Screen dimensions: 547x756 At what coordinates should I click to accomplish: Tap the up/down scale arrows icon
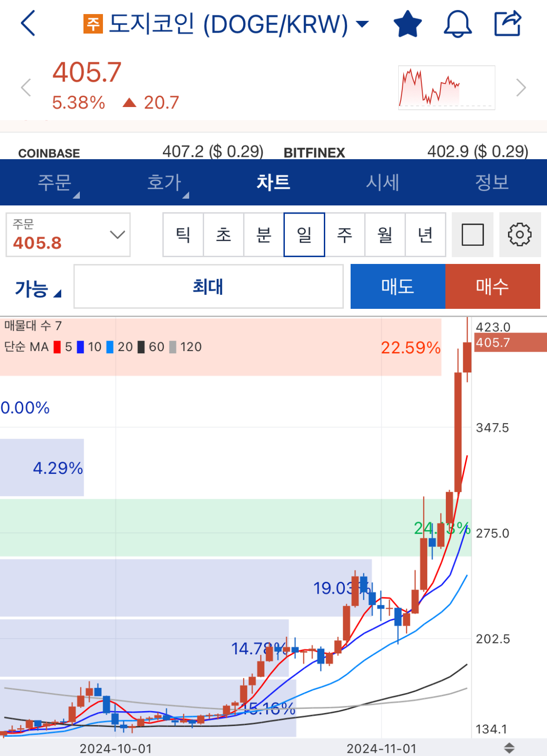[509, 748]
